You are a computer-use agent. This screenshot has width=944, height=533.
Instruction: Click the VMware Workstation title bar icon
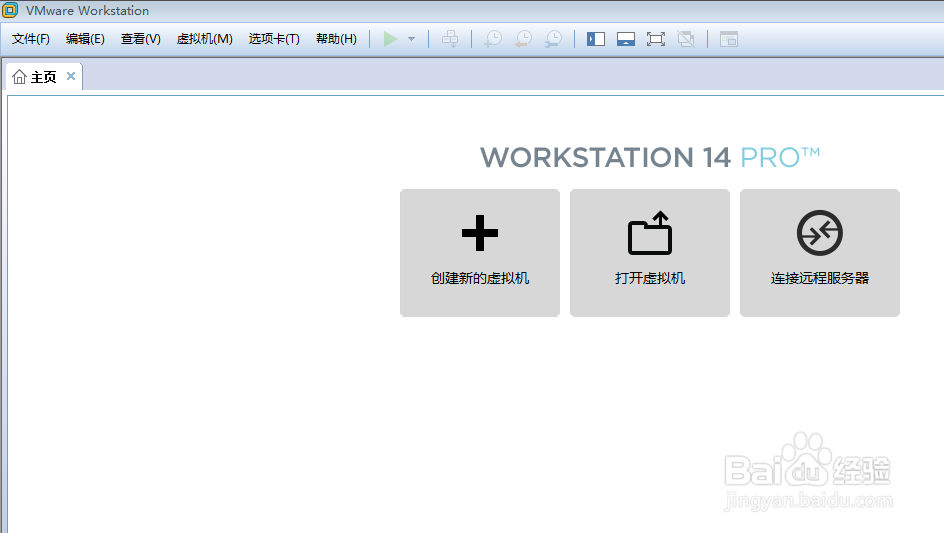tap(10, 10)
